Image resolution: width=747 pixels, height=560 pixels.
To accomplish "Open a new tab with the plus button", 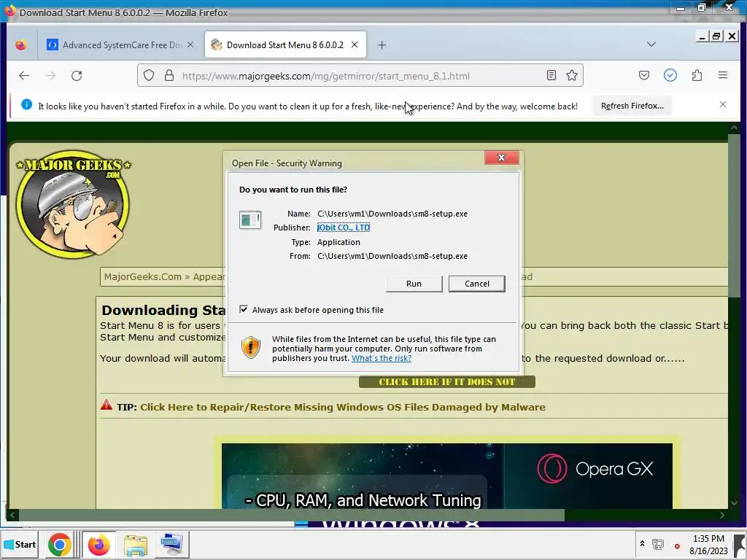I will (x=382, y=44).
